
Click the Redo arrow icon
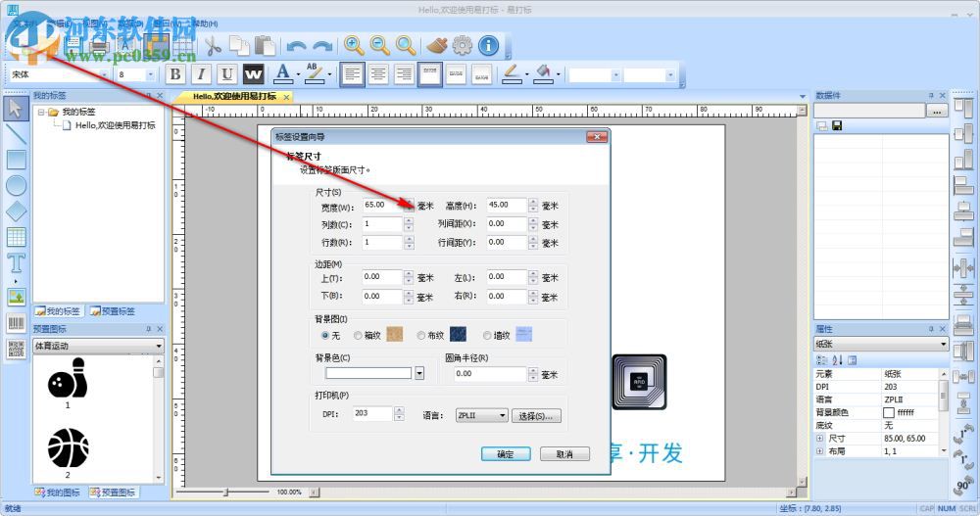tap(322, 46)
